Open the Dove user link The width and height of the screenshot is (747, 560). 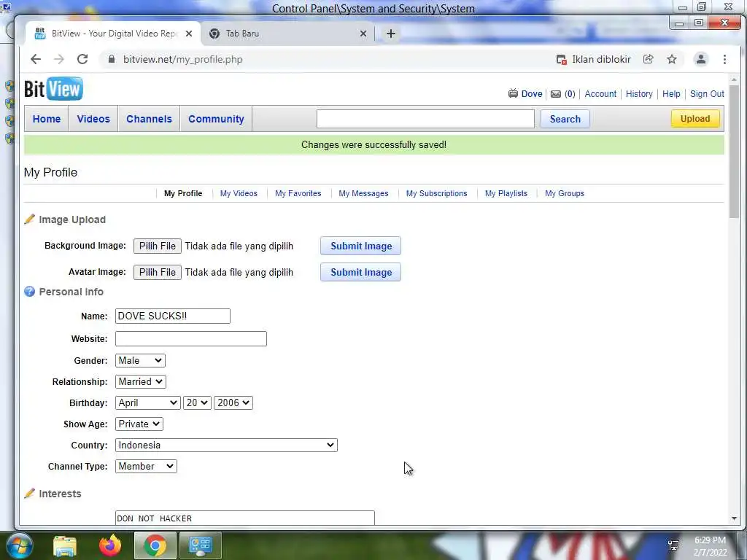532,94
